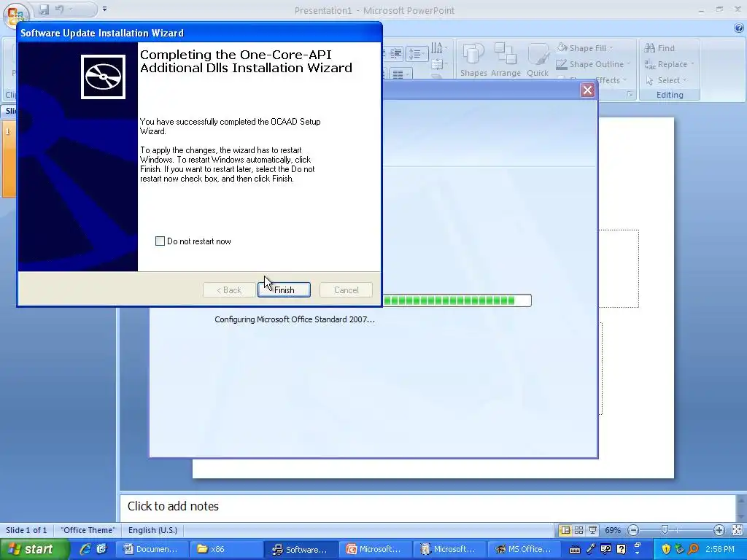Click the disabled Back button in wizard

click(229, 290)
